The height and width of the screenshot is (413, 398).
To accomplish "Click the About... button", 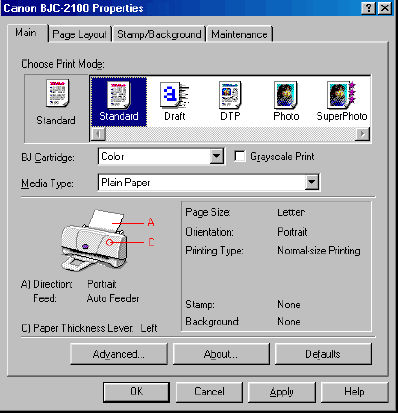I will coord(221,354).
